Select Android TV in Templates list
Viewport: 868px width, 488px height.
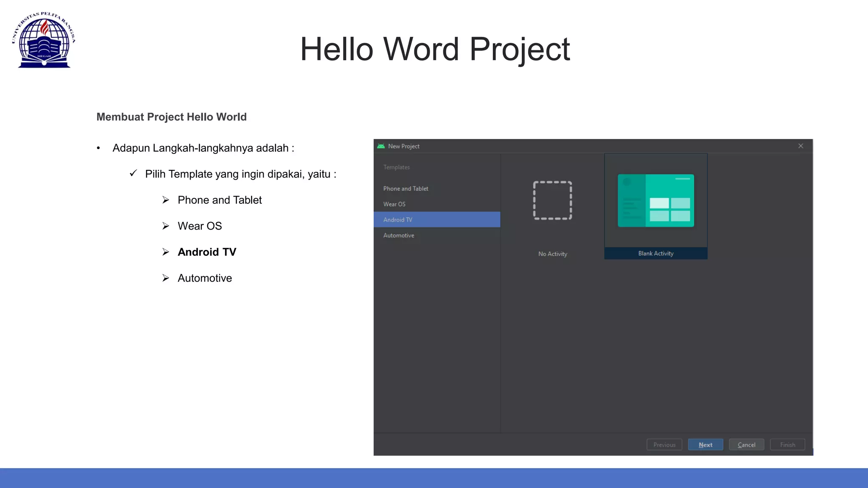pyautogui.click(x=398, y=220)
